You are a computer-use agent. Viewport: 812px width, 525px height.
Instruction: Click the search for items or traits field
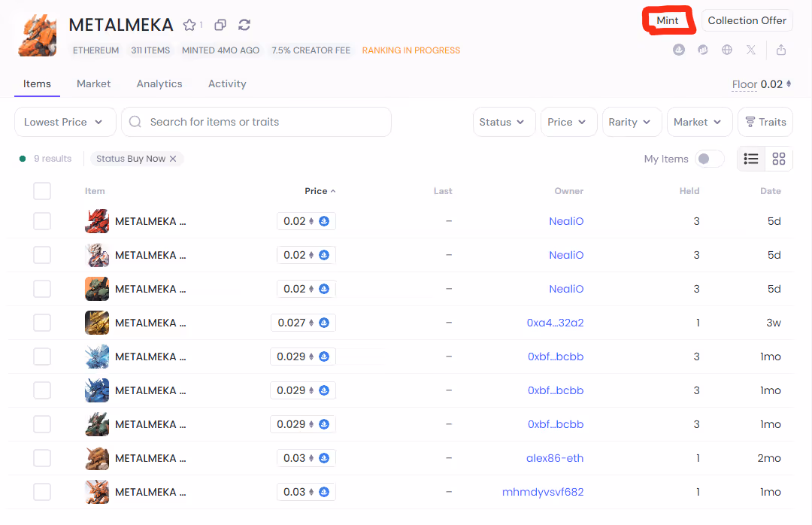(x=256, y=122)
